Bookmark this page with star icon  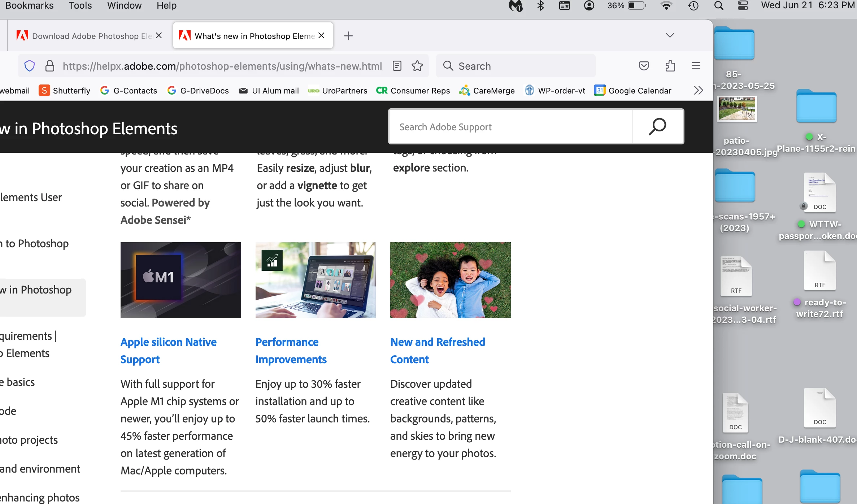417,66
